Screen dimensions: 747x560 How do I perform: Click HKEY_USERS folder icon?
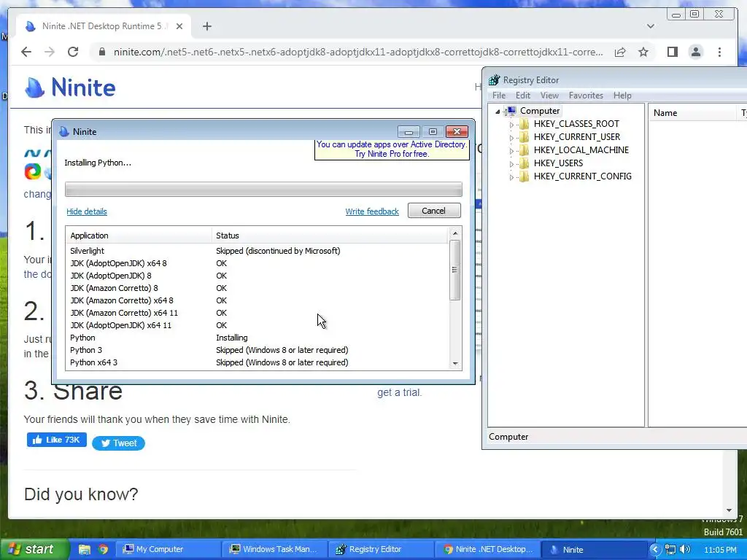click(x=524, y=163)
